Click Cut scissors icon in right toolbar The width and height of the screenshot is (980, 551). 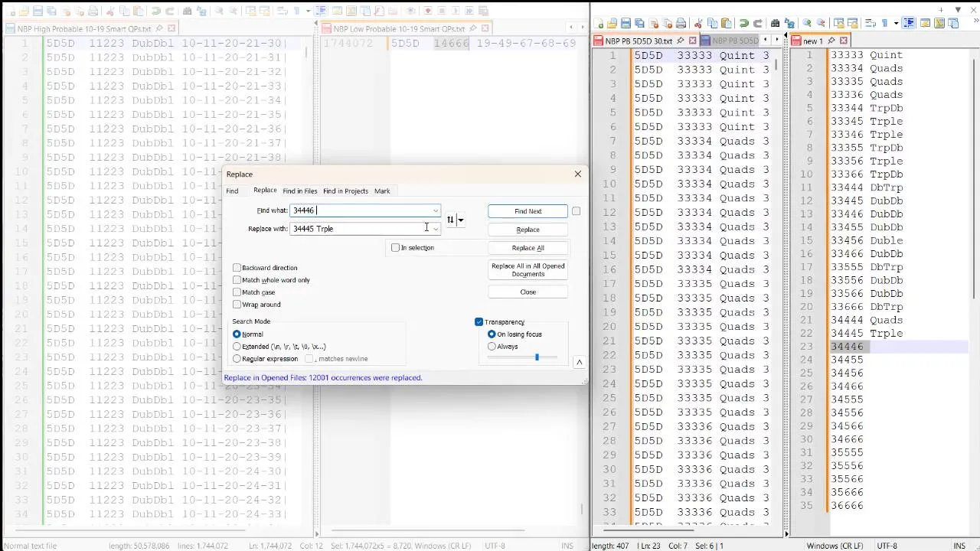(x=698, y=23)
